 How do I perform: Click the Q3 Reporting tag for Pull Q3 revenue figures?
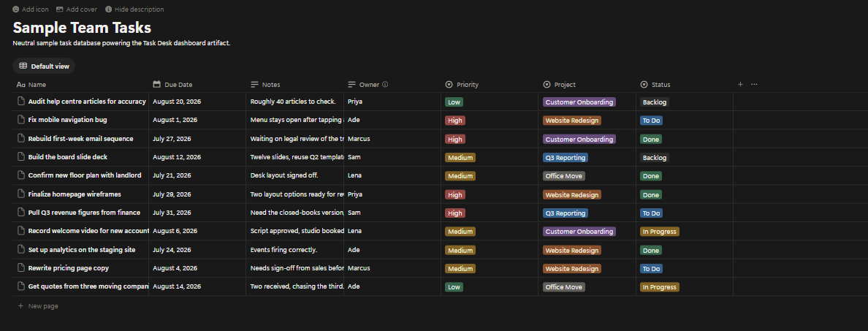(566, 213)
